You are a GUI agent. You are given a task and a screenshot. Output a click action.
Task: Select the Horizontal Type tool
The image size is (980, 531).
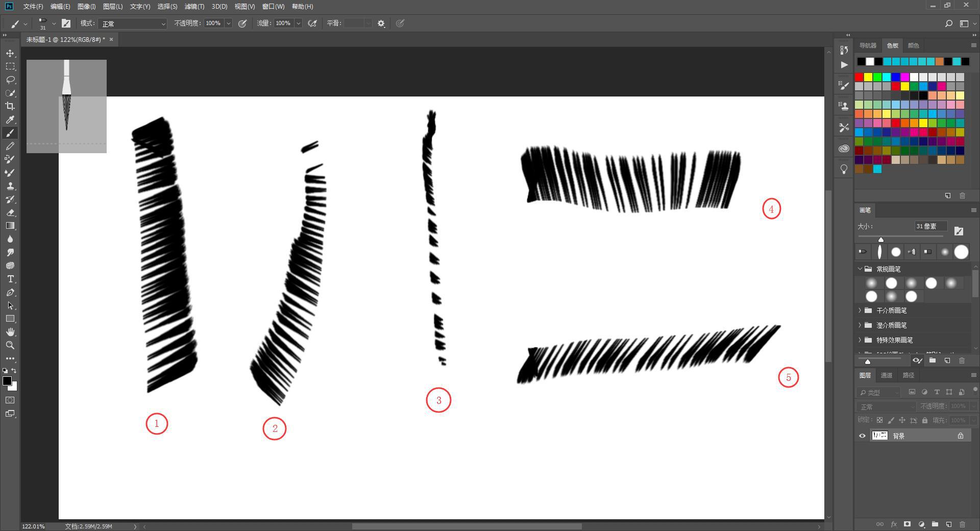point(10,279)
